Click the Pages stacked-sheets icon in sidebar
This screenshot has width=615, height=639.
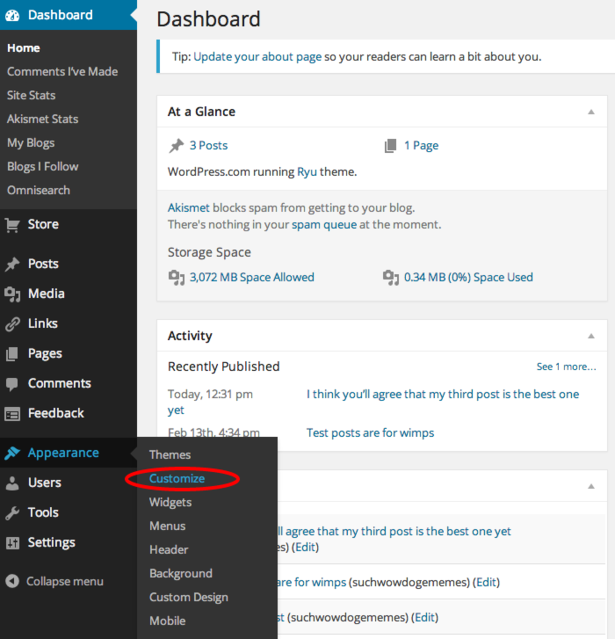[12, 354]
